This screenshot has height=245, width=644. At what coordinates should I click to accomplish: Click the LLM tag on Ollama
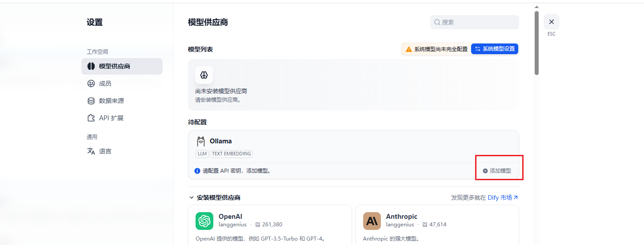[202, 154]
